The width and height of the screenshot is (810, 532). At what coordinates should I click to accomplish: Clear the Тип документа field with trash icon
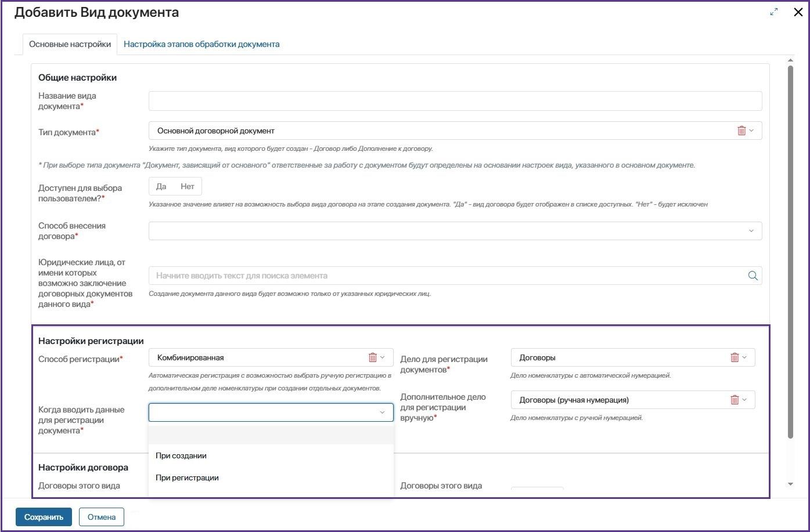[741, 131]
